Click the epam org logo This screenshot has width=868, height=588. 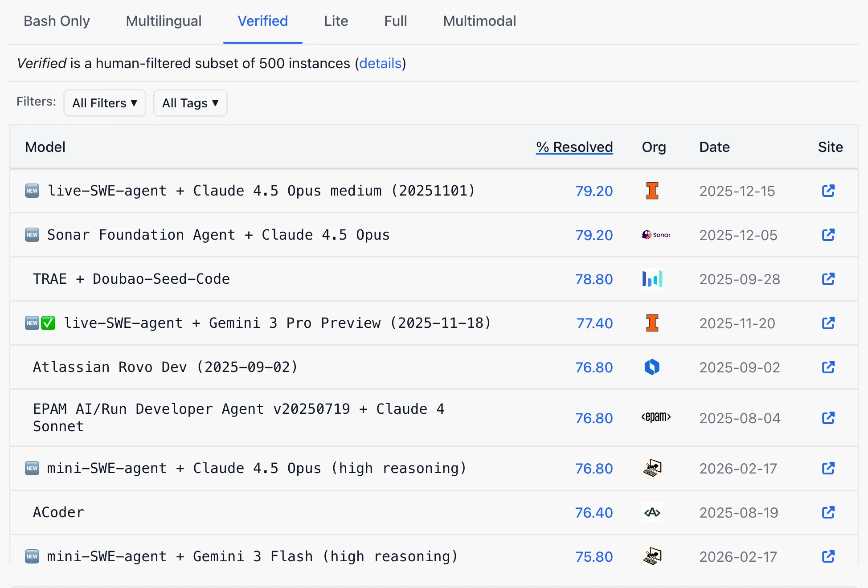[x=656, y=417]
